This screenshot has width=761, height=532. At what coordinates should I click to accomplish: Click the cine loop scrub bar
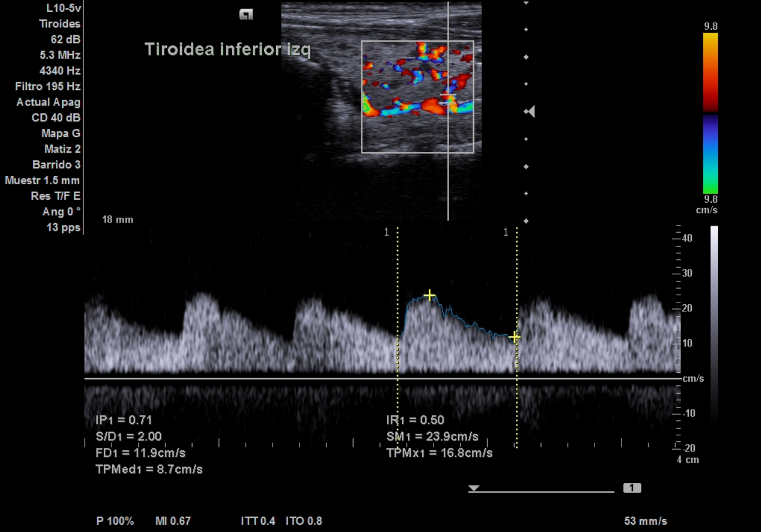click(x=542, y=492)
